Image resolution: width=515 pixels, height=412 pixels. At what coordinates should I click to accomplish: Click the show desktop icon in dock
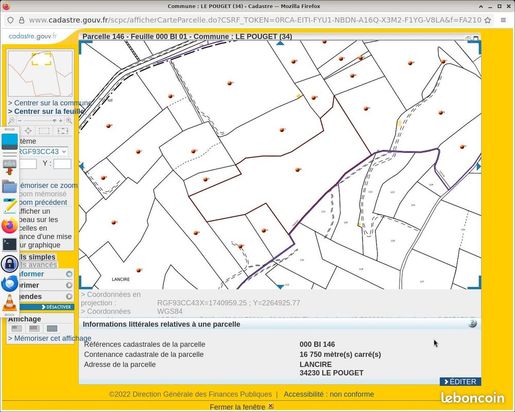tap(9, 142)
